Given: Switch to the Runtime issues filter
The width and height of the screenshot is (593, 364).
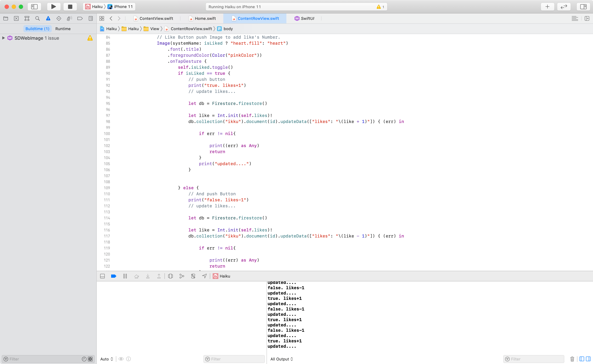Looking at the screenshot, I should (63, 29).
